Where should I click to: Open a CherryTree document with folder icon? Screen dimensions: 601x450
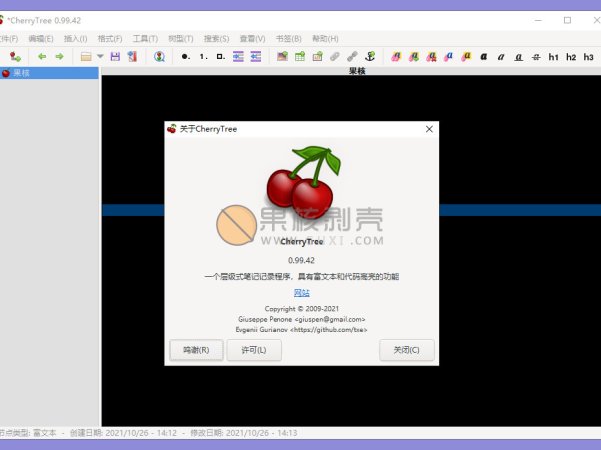pyautogui.click(x=86, y=57)
